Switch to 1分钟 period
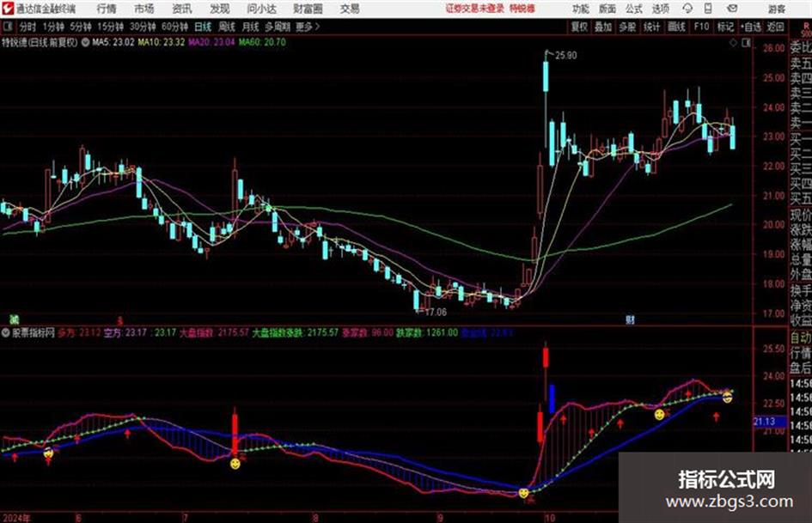Viewport: 812px width, 523px height. [53, 27]
